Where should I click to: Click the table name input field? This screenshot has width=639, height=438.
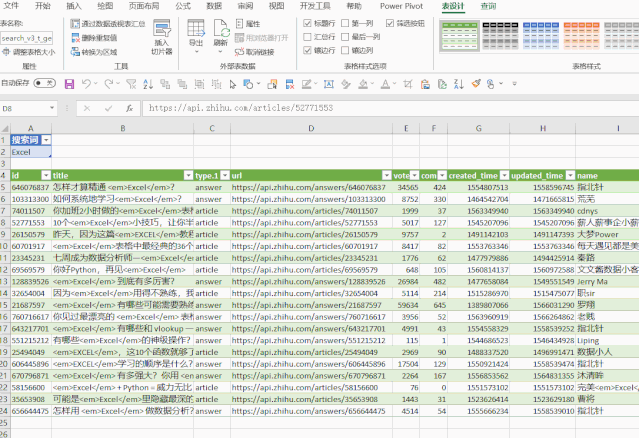click(x=26, y=38)
